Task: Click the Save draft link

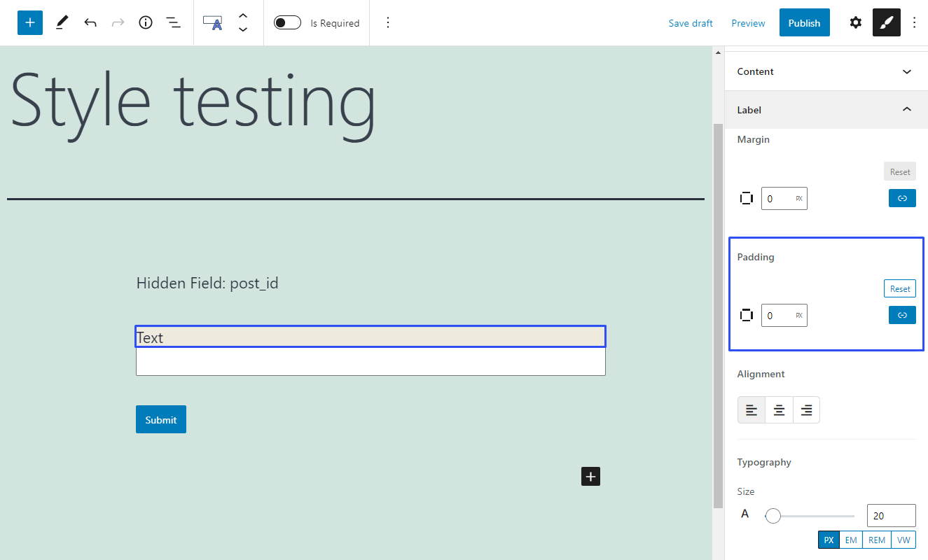Action: click(x=691, y=22)
